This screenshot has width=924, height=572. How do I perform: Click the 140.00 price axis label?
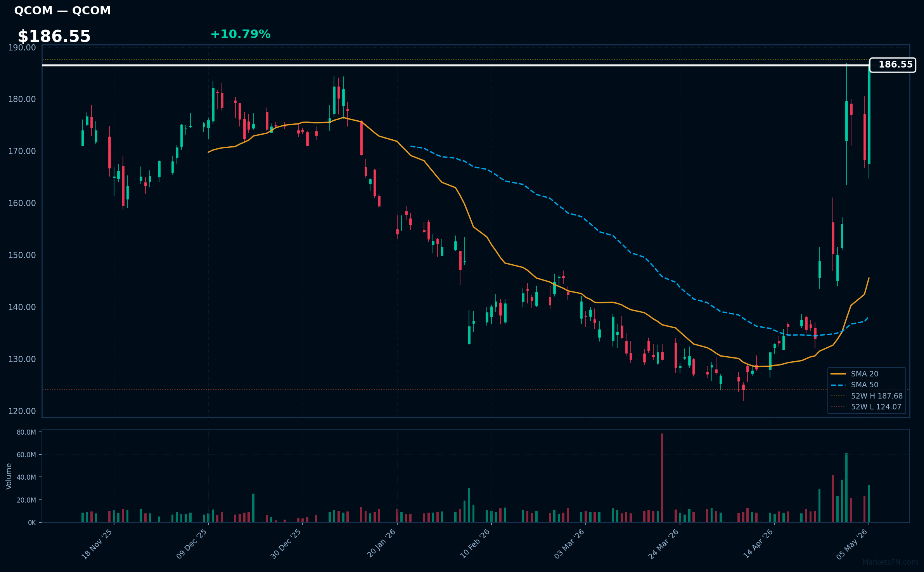22,307
